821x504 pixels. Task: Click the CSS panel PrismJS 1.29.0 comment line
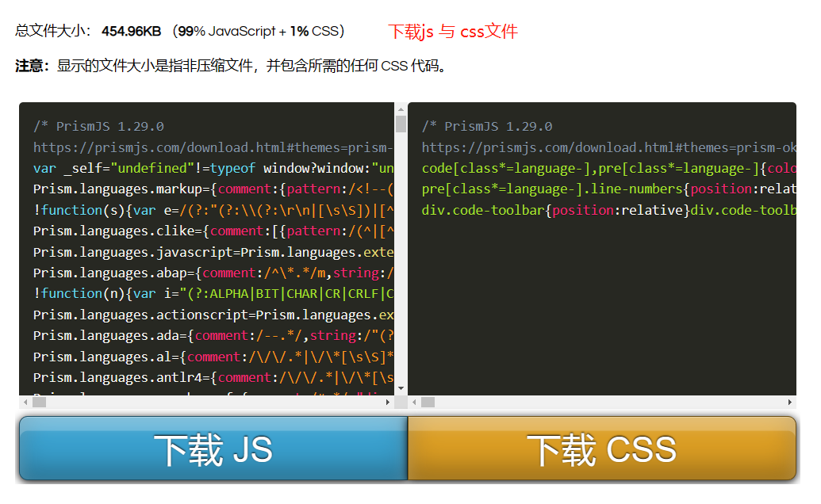(x=487, y=127)
